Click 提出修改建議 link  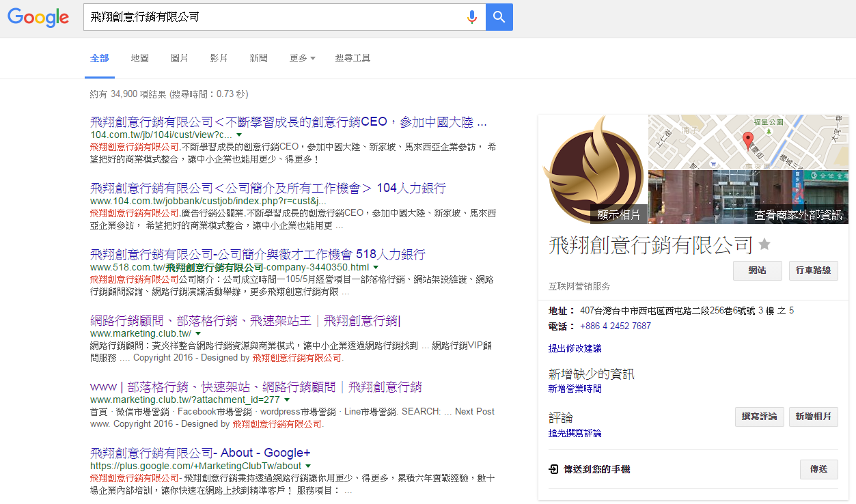575,348
